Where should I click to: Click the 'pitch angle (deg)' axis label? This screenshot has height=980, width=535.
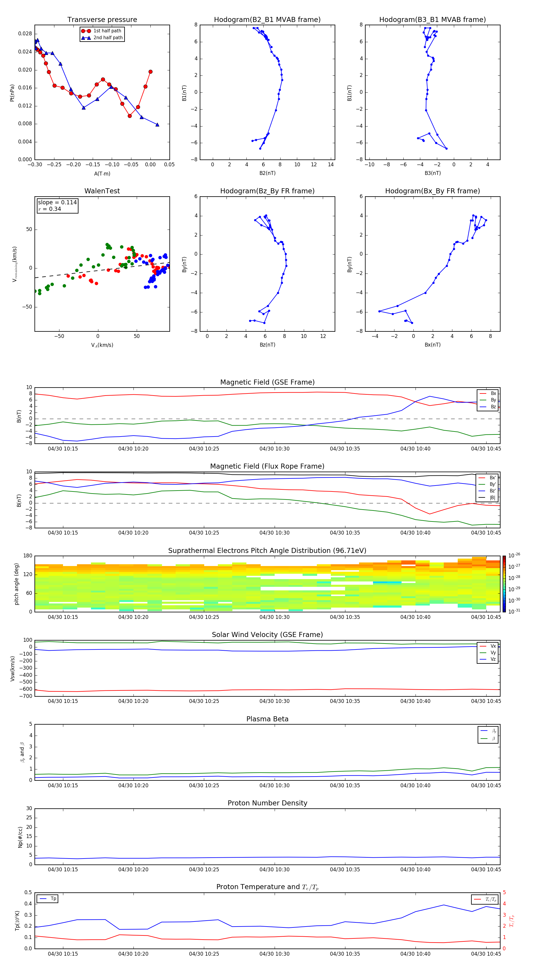tap(16, 584)
